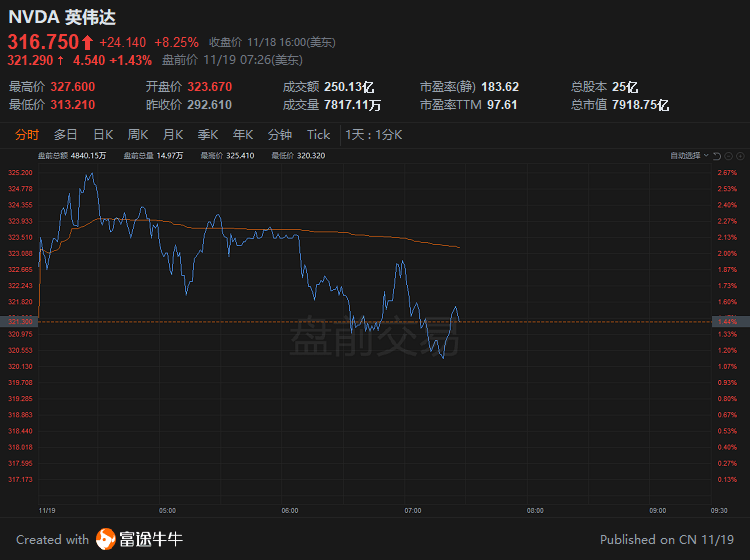Click the 盘前价 11/19 07:26(美东) timestamp
Screen dimensions: 750x560
point(232,60)
